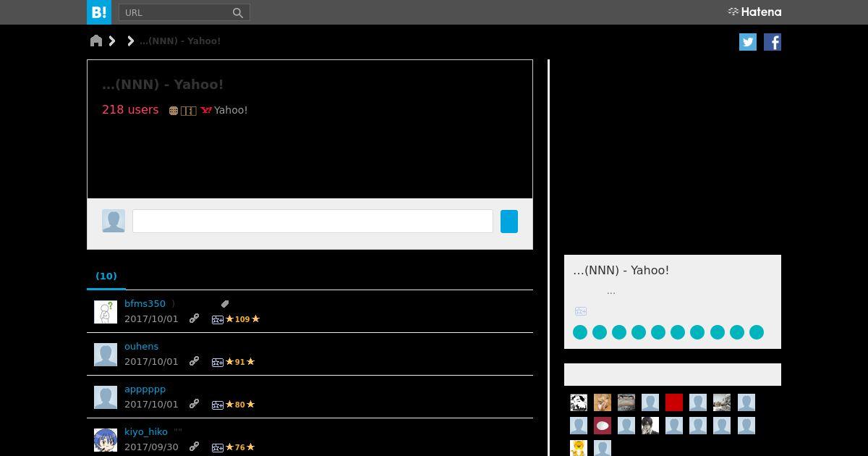The image size is (868, 456).
Task: Click the add-star button on ouhens's comment
Action: [217, 362]
